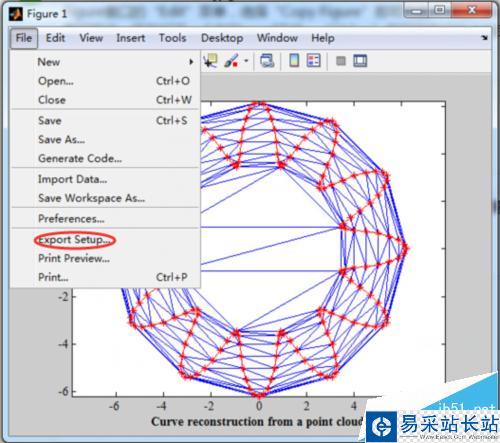This screenshot has height=443, width=500.
Task: Choose Print Preview... menu entry
Action: coord(106,258)
